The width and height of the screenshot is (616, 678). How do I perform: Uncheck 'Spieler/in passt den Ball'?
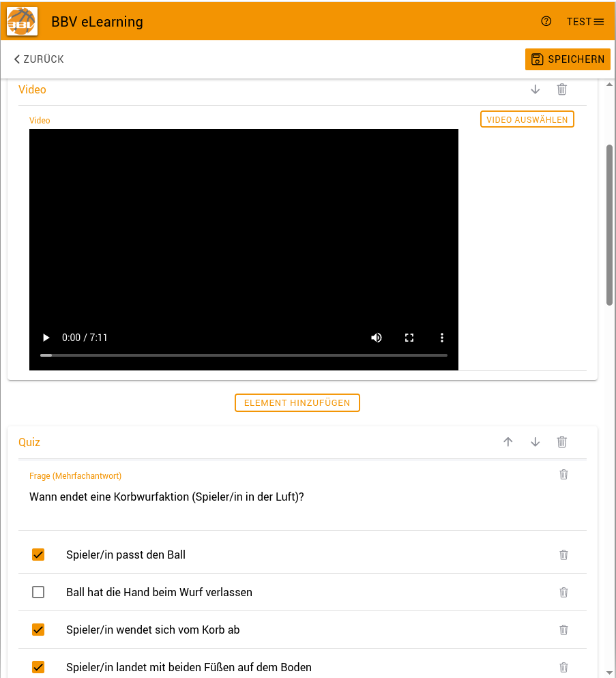[38, 555]
